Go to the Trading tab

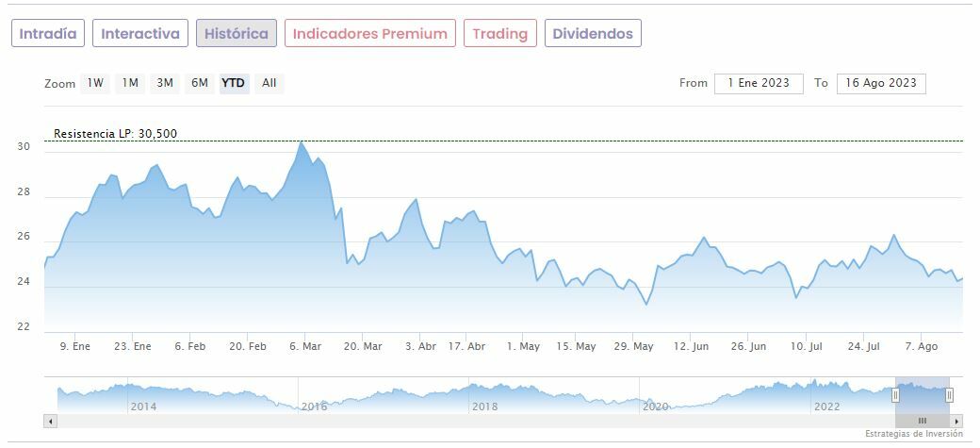pos(499,34)
